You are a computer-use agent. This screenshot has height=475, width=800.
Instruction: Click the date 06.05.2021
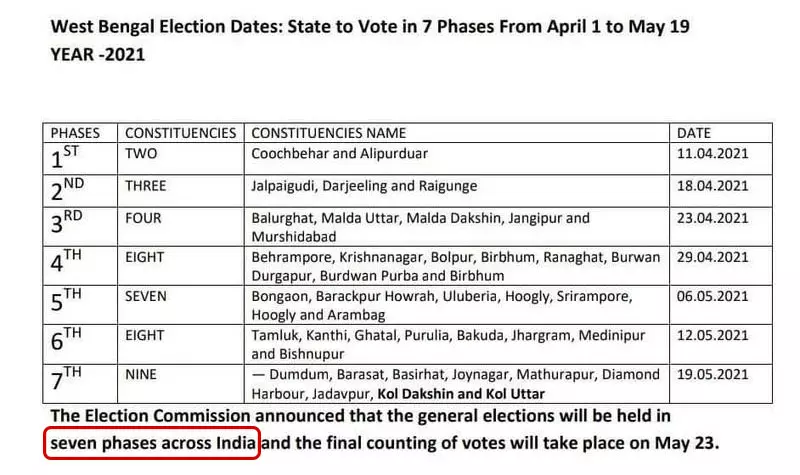[712, 296]
